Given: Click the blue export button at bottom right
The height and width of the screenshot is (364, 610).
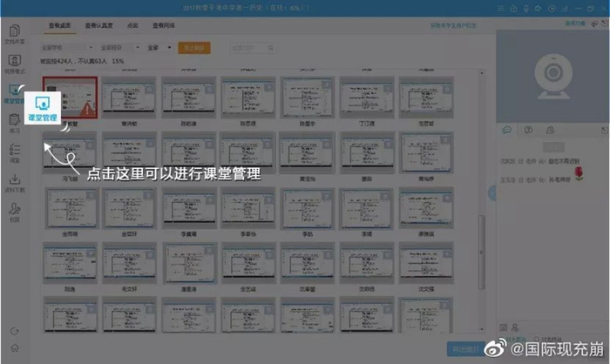Looking at the screenshot, I should (x=466, y=349).
